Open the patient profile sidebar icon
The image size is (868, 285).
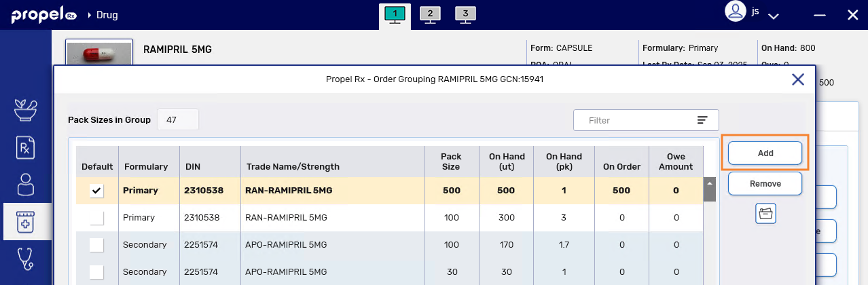[x=26, y=185]
